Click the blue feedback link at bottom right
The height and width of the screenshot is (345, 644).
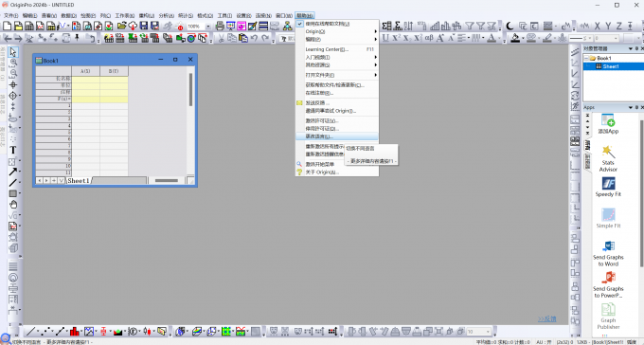pyautogui.click(x=546, y=319)
